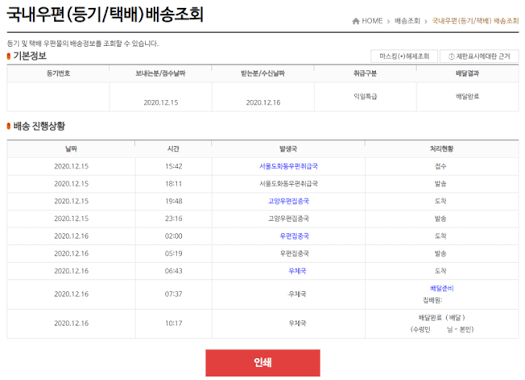This screenshot has height=380, width=525.
Task: Open the blue 우체국 link at 06:43
Action: pyautogui.click(x=297, y=271)
